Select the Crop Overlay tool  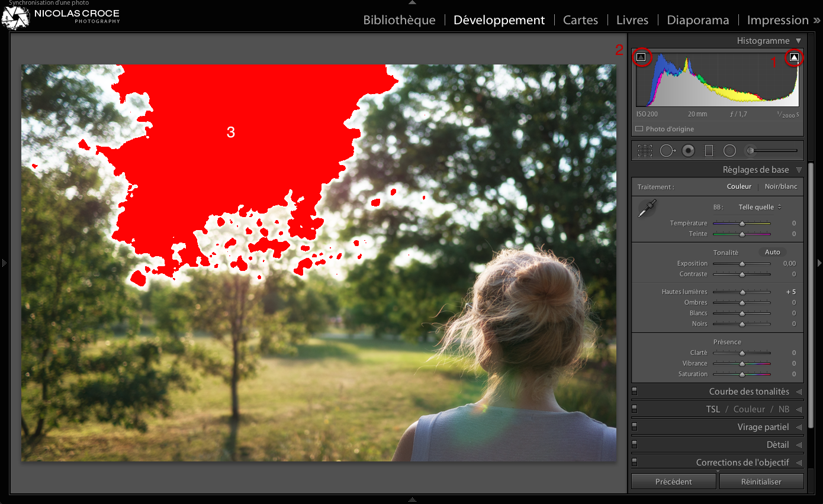[x=645, y=150]
